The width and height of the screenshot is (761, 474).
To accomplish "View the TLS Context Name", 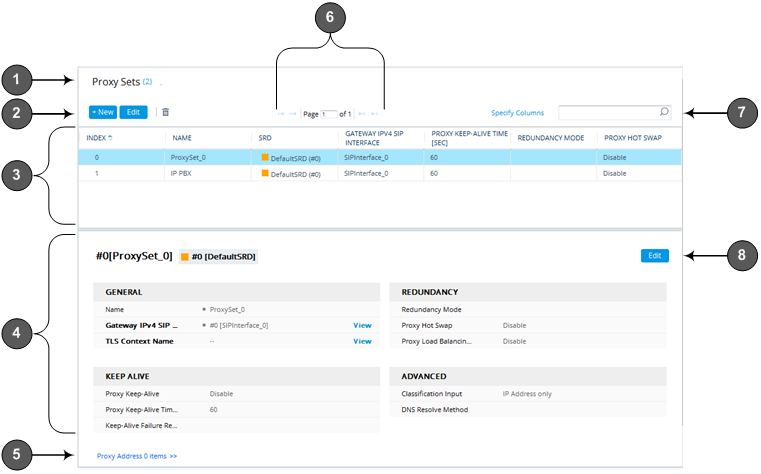I will click(x=362, y=341).
